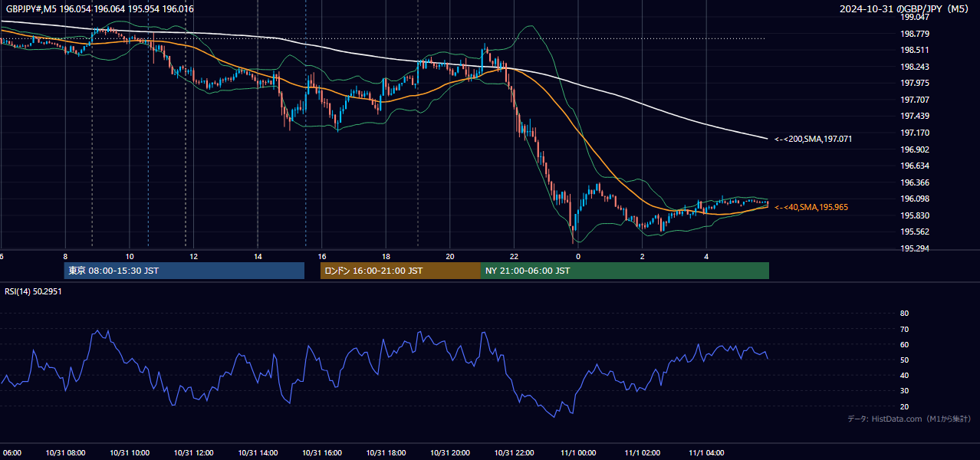The image size is (980, 460).
Task: Click hour tick 0 under the price chart
Action: pos(578,256)
